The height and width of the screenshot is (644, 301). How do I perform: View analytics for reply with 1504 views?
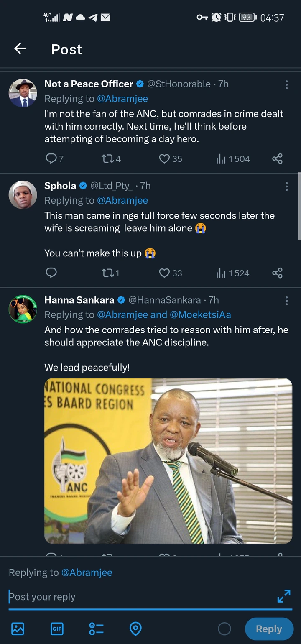[x=233, y=159]
